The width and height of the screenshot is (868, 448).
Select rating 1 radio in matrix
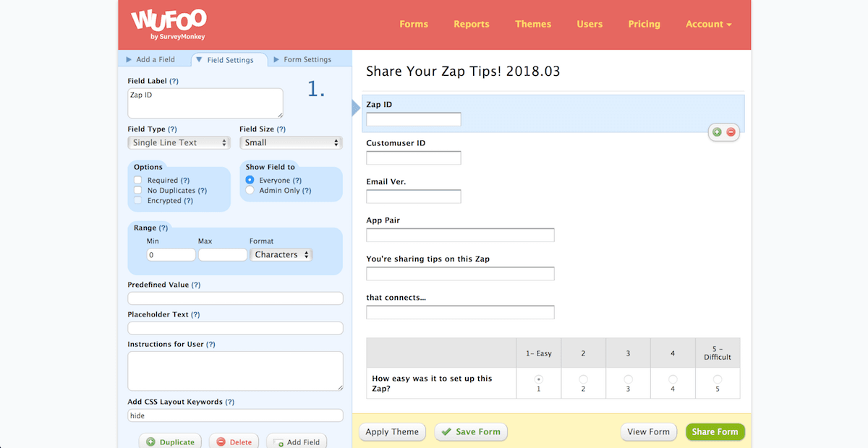coord(538,379)
